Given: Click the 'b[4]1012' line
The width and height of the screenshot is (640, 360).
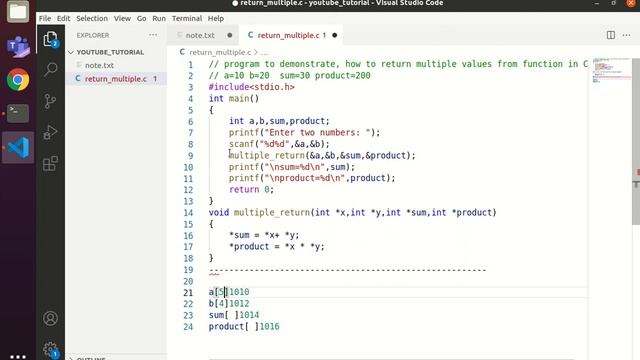Looking at the screenshot, I should pos(229,303).
